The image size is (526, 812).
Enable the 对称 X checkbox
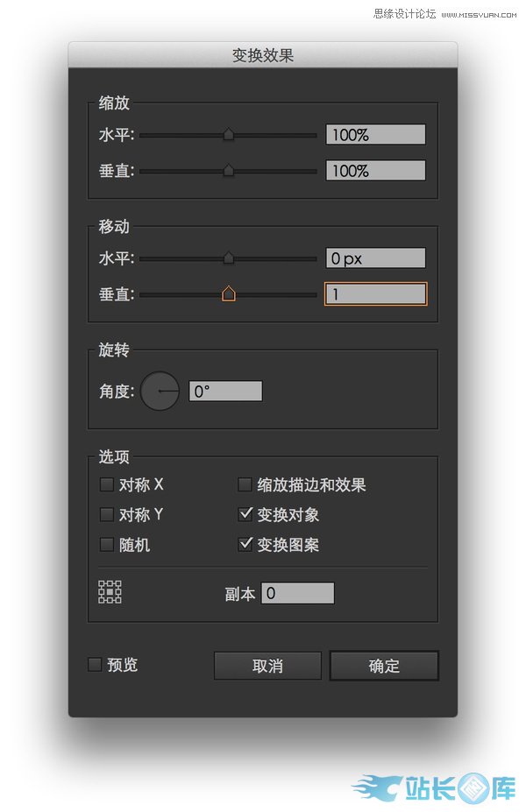pos(106,484)
